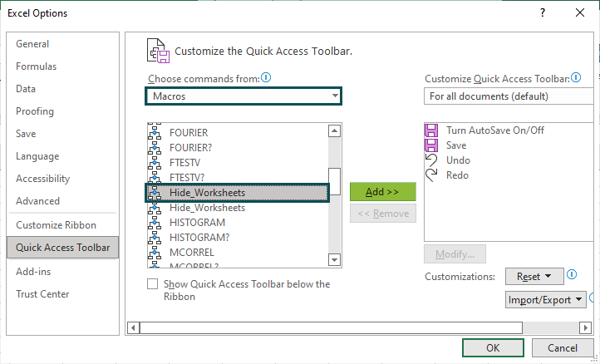Open the For all documents (default) dropdown

tap(509, 96)
